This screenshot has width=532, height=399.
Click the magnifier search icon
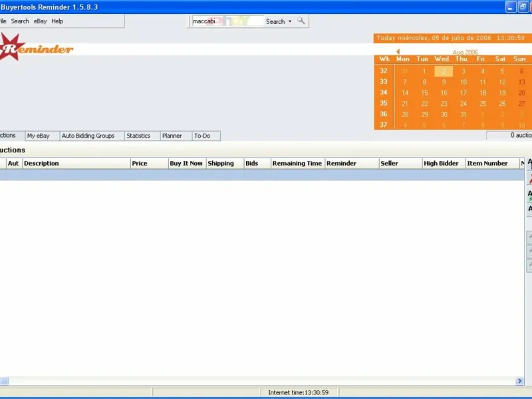(x=301, y=21)
